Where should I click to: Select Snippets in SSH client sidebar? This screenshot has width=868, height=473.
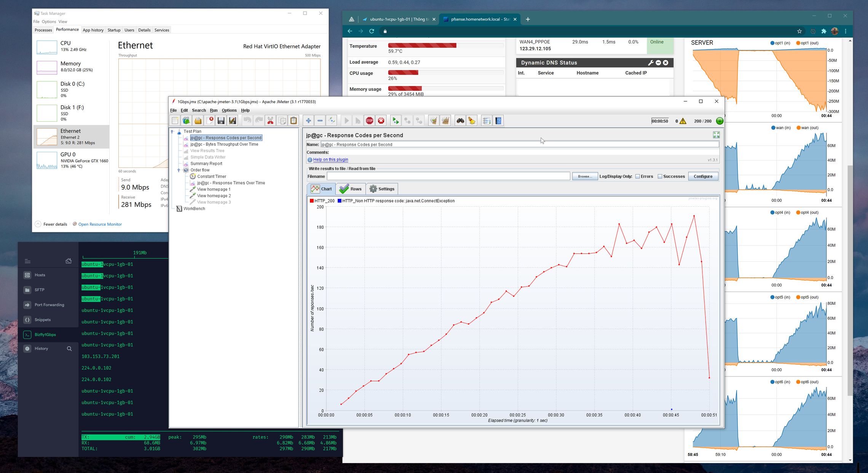[x=48, y=320]
